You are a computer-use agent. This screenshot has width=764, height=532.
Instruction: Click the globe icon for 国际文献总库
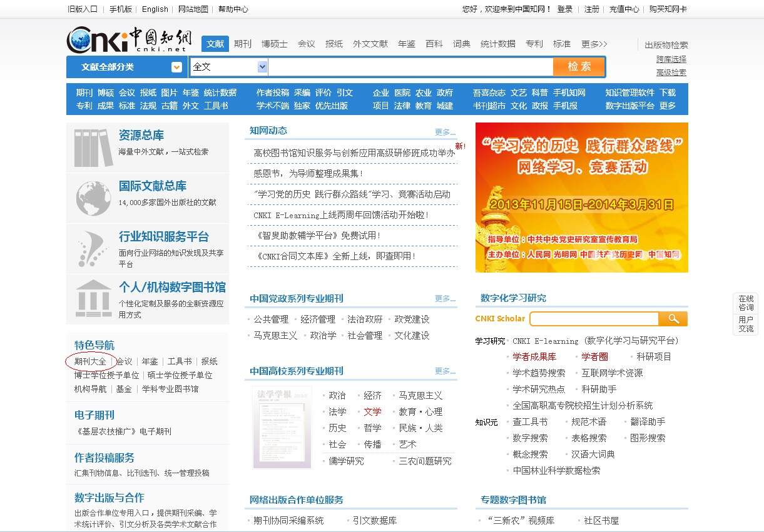(x=93, y=198)
